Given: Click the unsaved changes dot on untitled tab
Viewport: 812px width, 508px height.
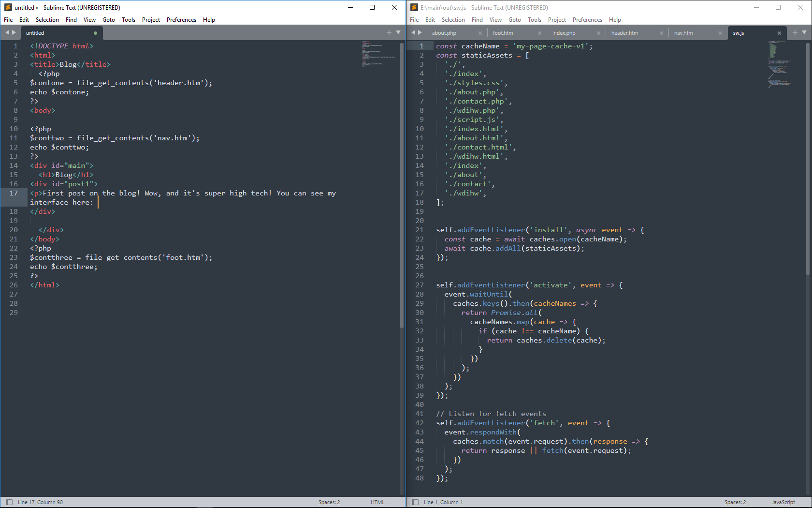Looking at the screenshot, I should point(95,32).
